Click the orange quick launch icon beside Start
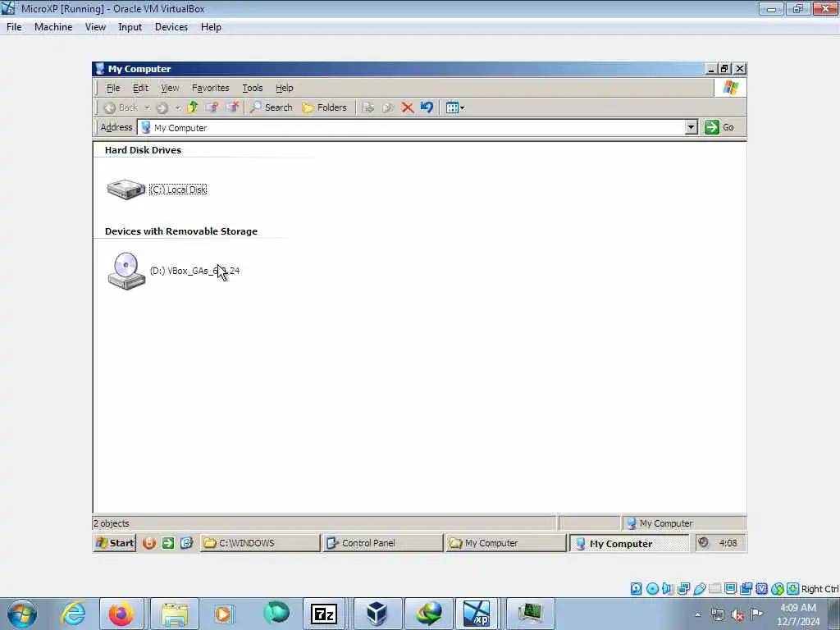Viewport: 840px width, 630px height. [x=149, y=543]
